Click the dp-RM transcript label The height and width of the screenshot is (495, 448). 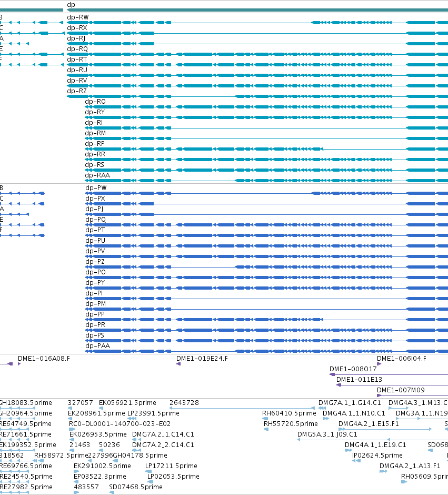(x=95, y=133)
